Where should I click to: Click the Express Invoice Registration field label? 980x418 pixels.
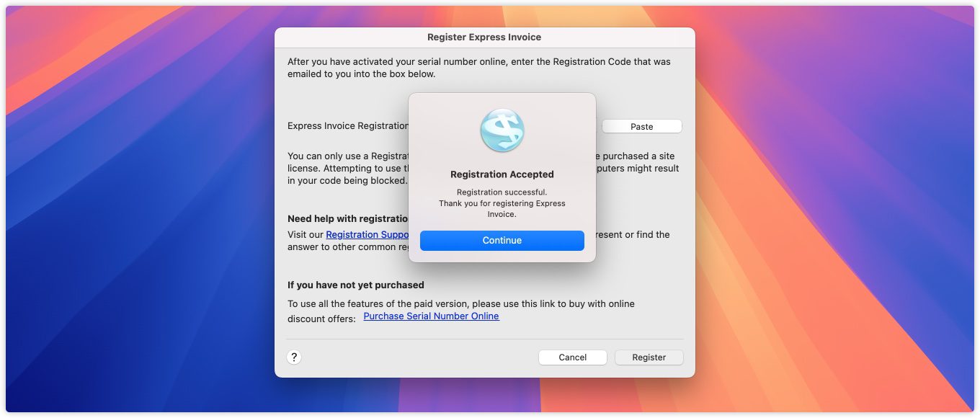(348, 126)
